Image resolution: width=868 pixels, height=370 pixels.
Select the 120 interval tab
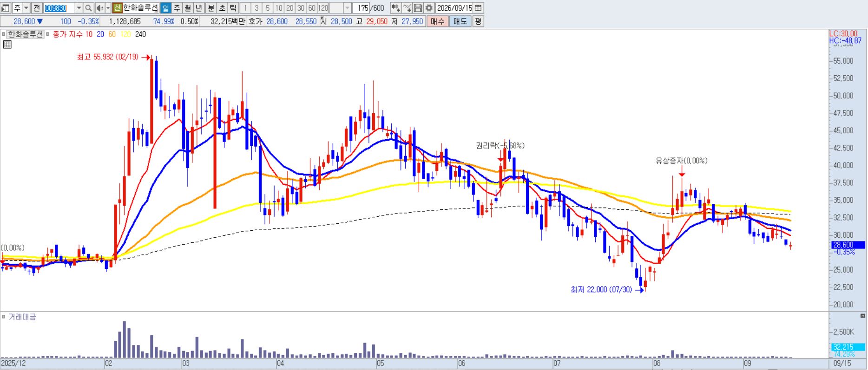pos(323,8)
